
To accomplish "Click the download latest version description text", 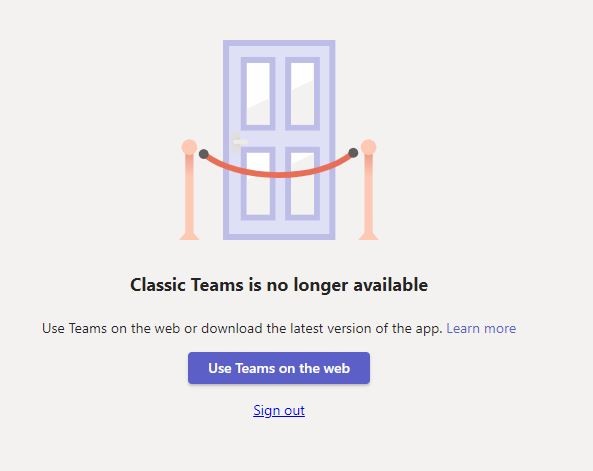I will pos(242,328).
